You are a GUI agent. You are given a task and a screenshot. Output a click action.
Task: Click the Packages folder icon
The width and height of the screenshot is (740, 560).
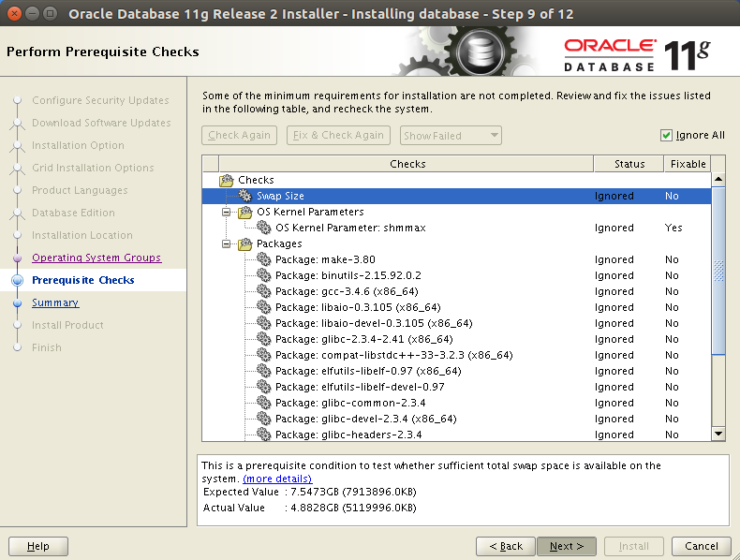[244, 243]
